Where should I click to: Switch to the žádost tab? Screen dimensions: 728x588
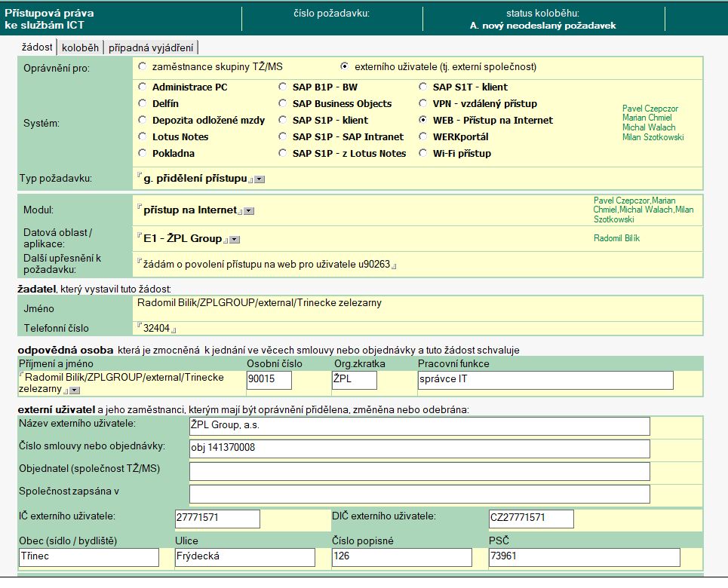coord(37,47)
